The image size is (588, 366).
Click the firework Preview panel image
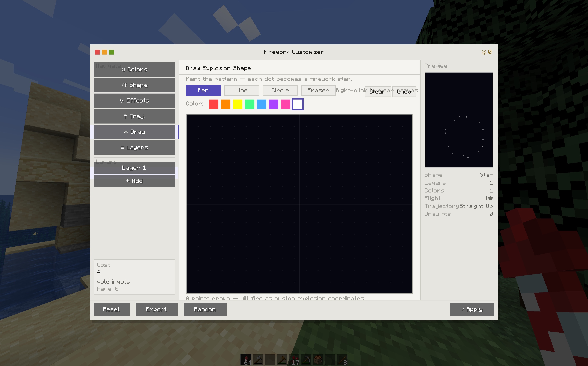459,120
